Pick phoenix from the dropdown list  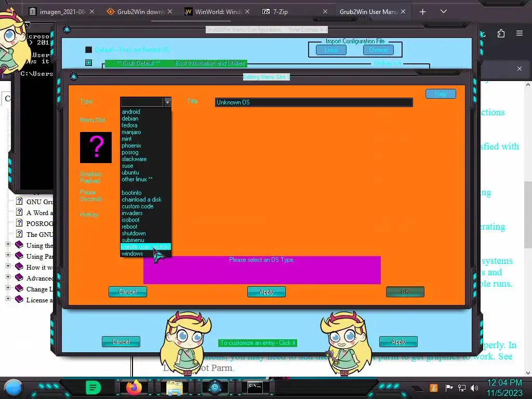click(131, 145)
